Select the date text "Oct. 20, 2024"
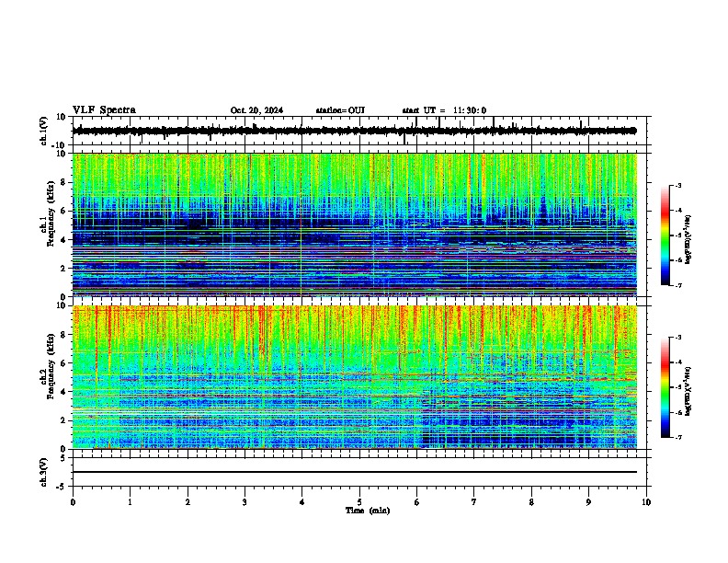Screen dimensions: 728x563 pyautogui.click(x=256, y=110)
